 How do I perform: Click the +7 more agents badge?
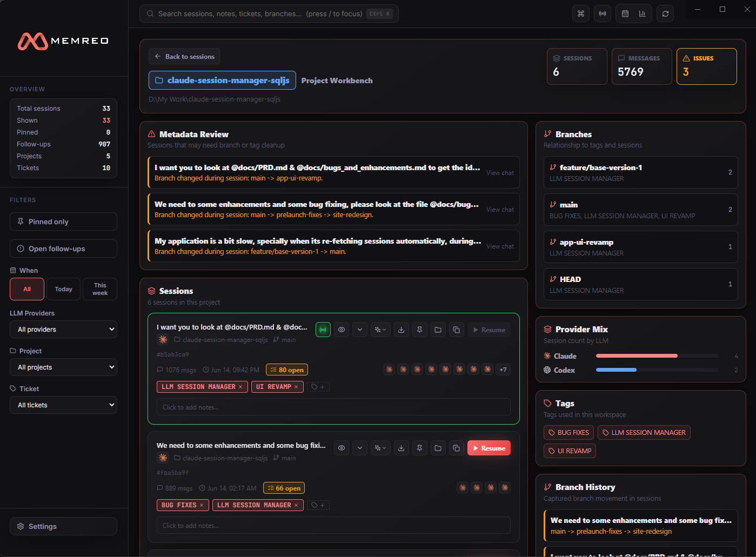point(503,370)
